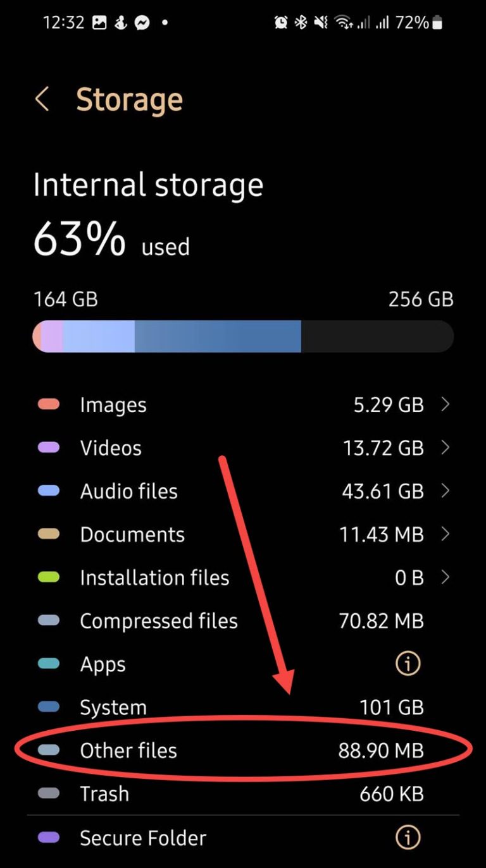Open Documents storage details

tap(445, 534)
